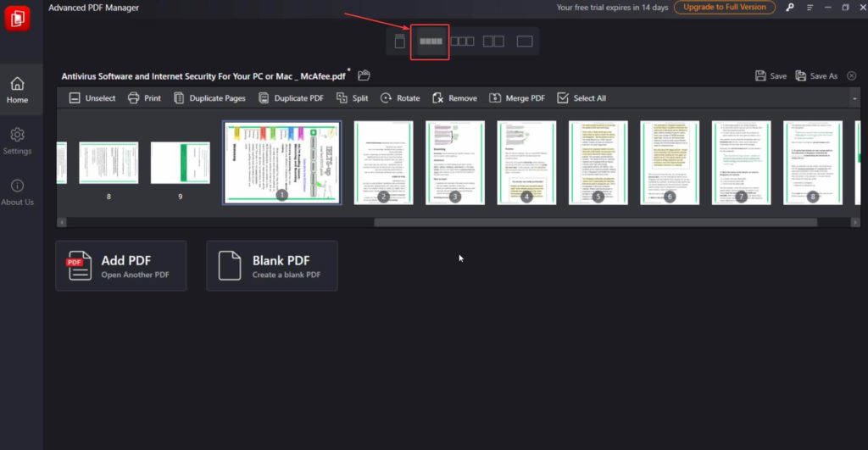Select page thumbnail numbered 7

[x=741, y=163]
